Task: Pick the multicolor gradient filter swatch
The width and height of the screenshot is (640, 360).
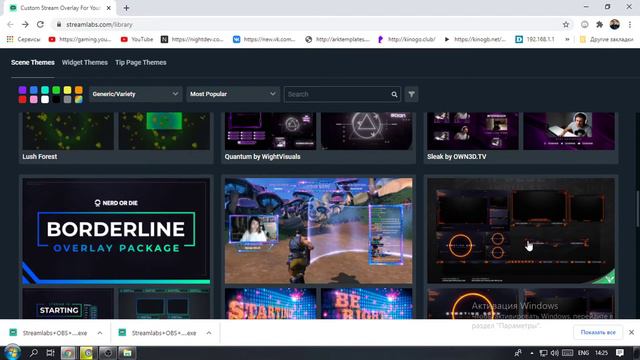Action: (79, 99)
